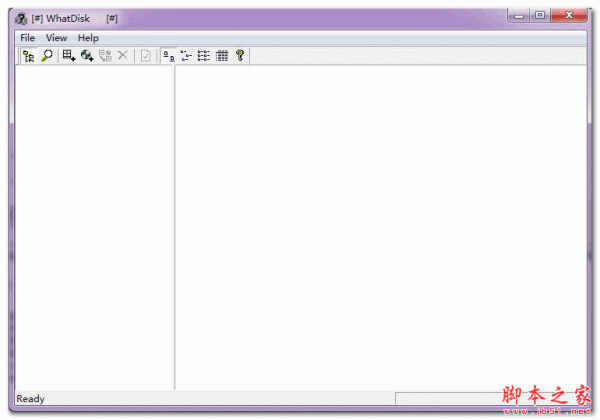Open the View menu
Screen dimensions: 600x420
56,38
